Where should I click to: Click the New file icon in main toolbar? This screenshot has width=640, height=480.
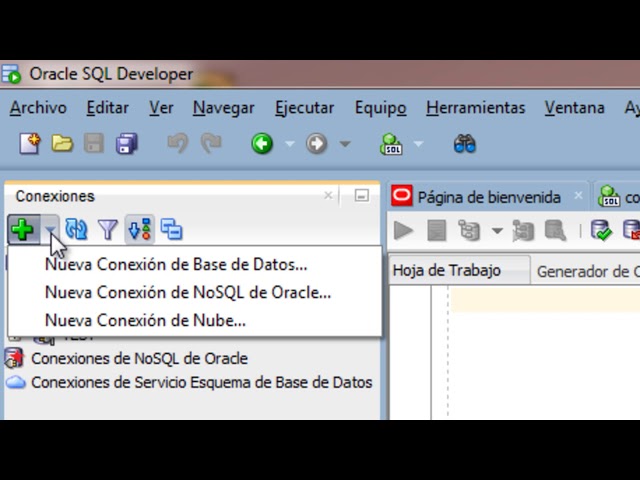tap(30, 143)
